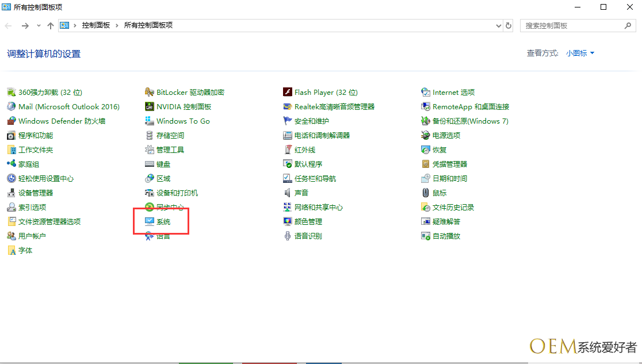Screen dimensions: 642x364
Task: Go up one level with up arrow
Action: click(51, 25)
